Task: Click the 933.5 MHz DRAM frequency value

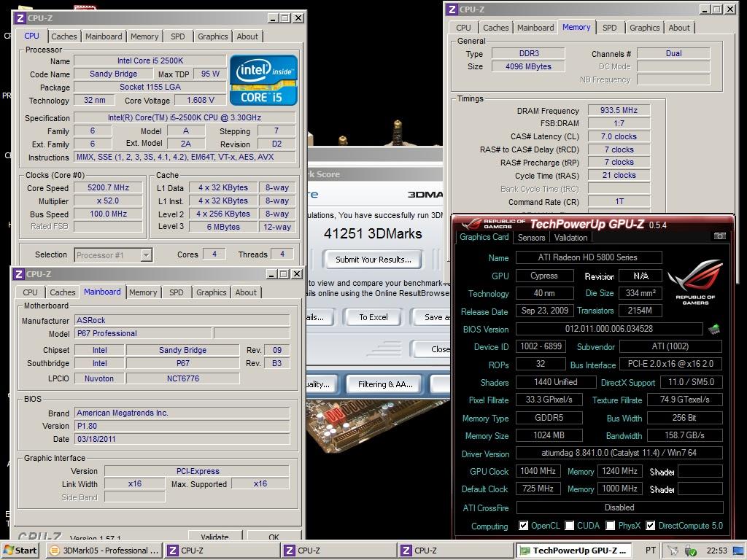Action: coord(619,111)
